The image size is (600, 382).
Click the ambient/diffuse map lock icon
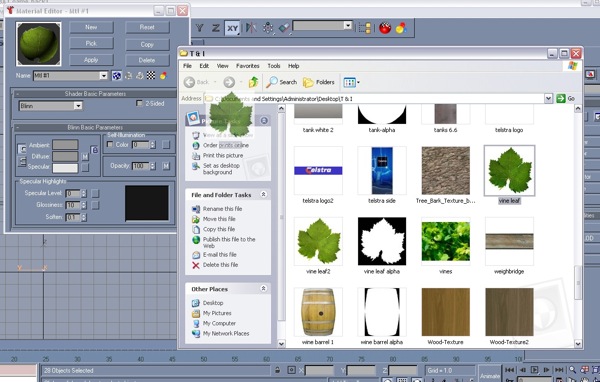click(x=95, y=150)
